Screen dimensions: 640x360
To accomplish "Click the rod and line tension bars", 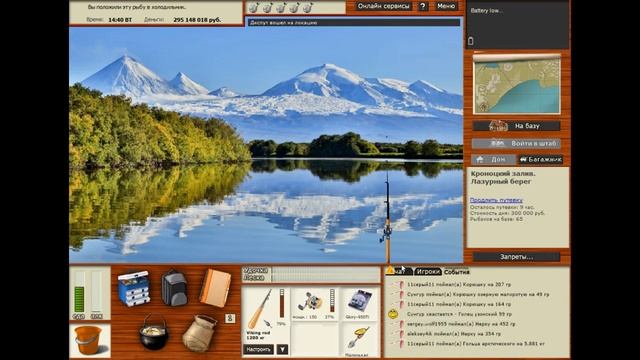I will (x=311, y=274).
